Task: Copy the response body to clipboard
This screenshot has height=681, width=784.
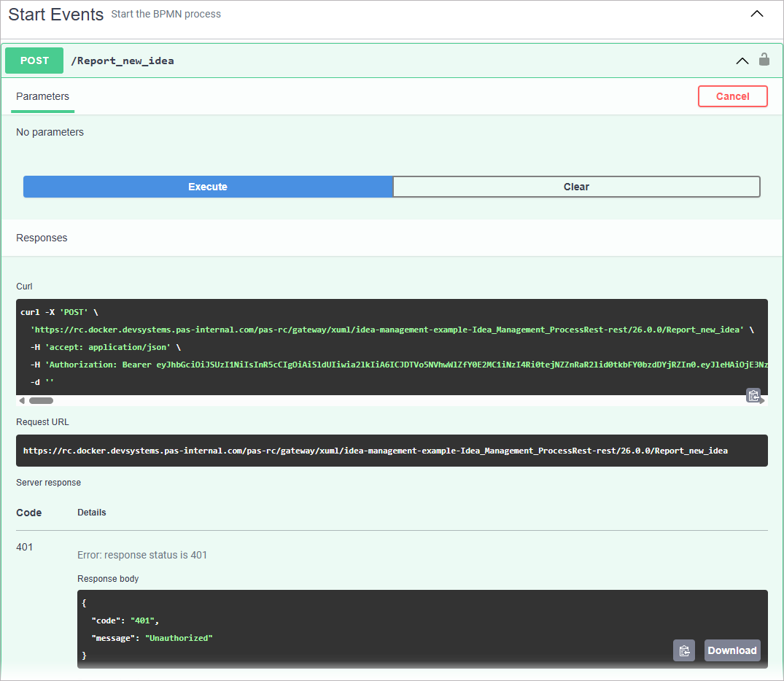Action: click(x=683, y=650)
